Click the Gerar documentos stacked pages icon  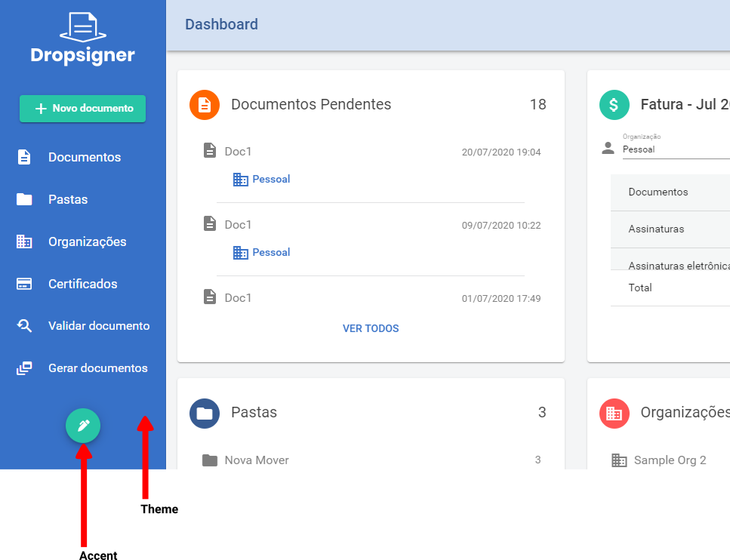pos(24,368)
